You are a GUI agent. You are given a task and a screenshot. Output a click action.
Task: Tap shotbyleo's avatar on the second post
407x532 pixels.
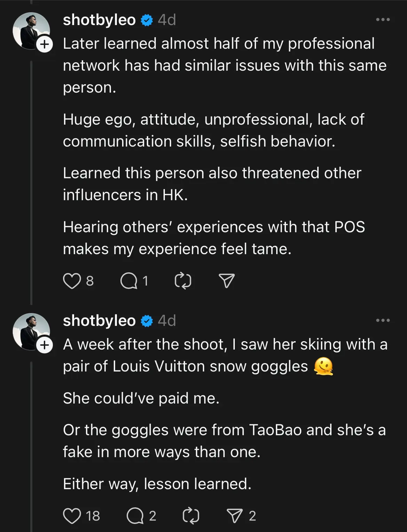tap(31, 331)
